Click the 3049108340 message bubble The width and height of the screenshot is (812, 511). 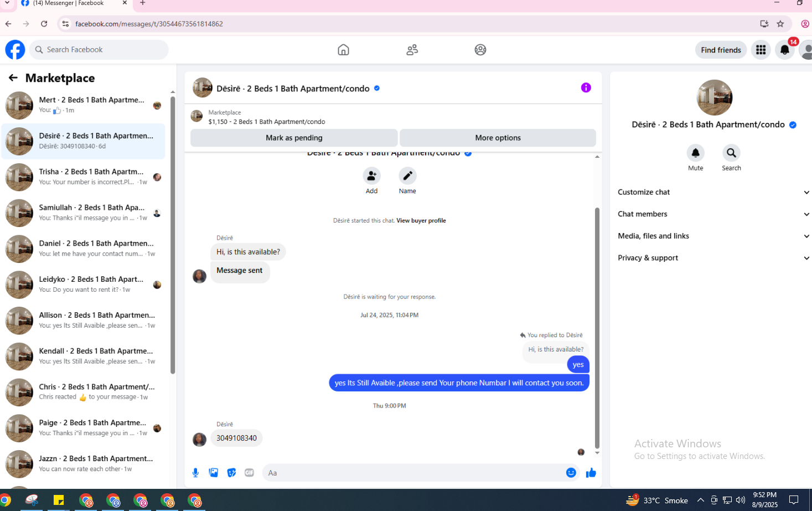point(237,438)
